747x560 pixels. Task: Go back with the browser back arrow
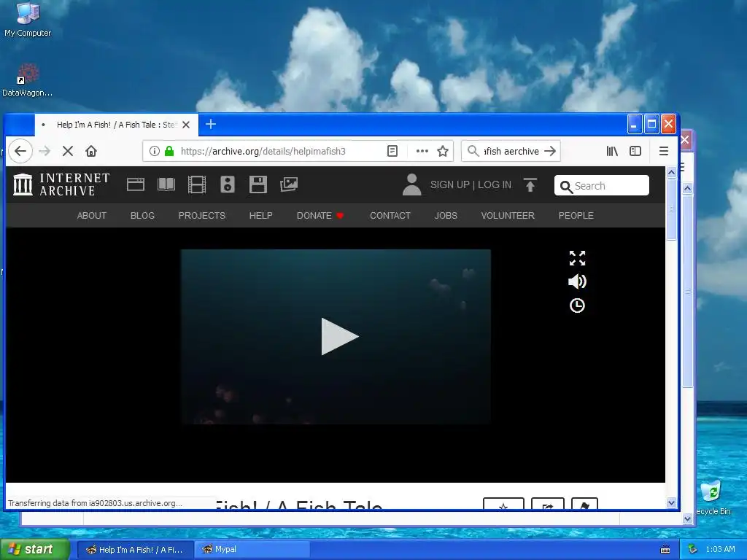coord(20,152)
